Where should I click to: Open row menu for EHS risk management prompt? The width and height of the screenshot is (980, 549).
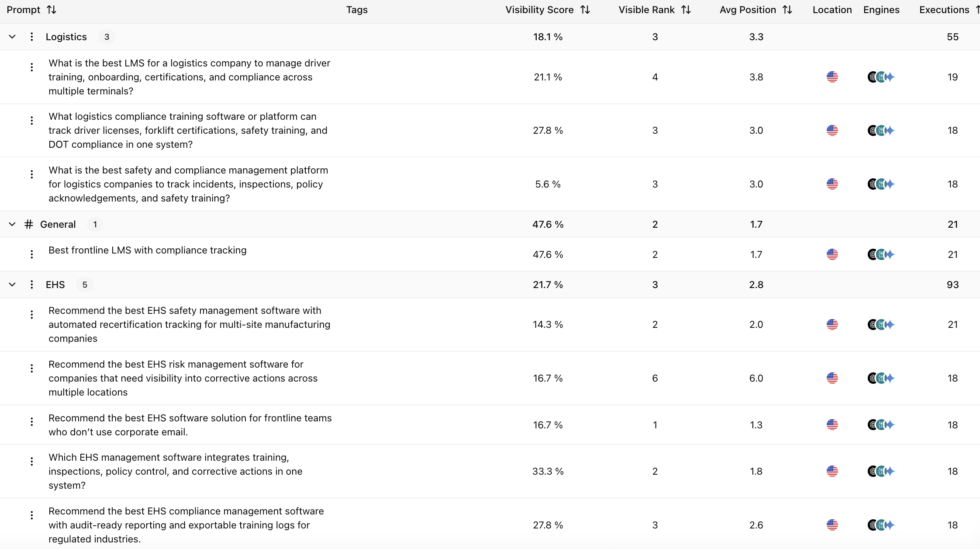31,368
